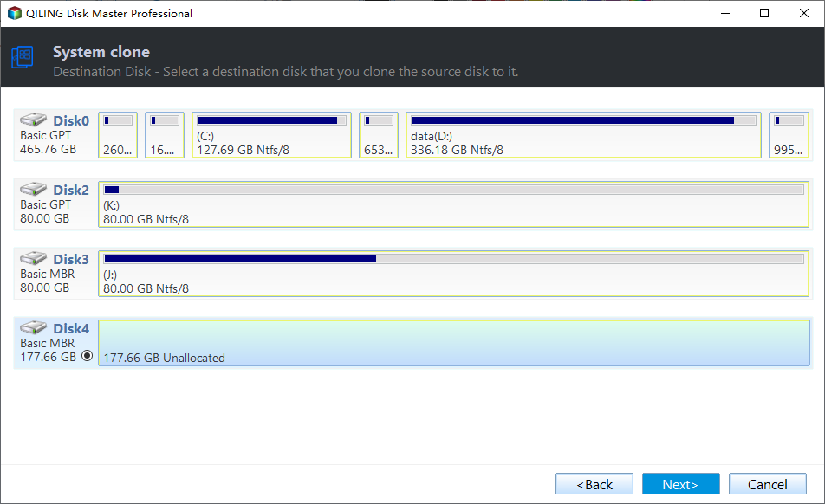The height and width of the screenshot is (504, 825).
Task: Click the Disk2 label
Action: coord(71,191)
